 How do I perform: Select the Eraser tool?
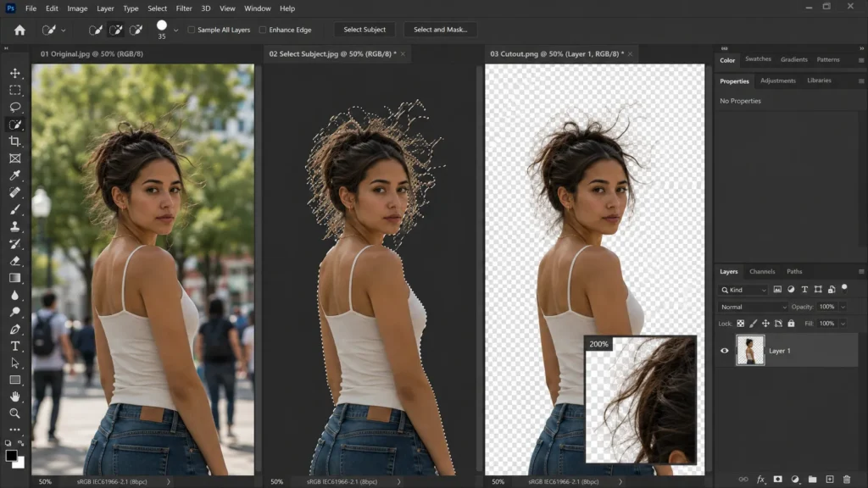coord(15,261)
